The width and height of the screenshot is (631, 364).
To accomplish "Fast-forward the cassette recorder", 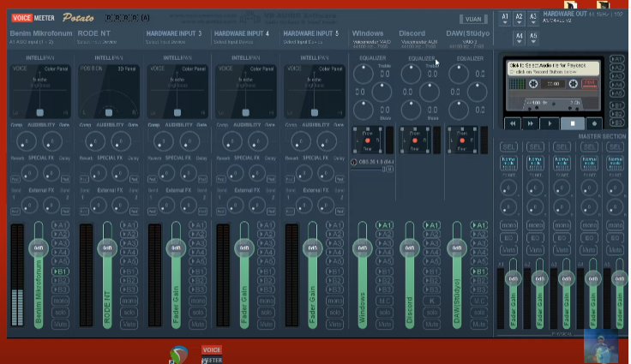I will (531, 123).
